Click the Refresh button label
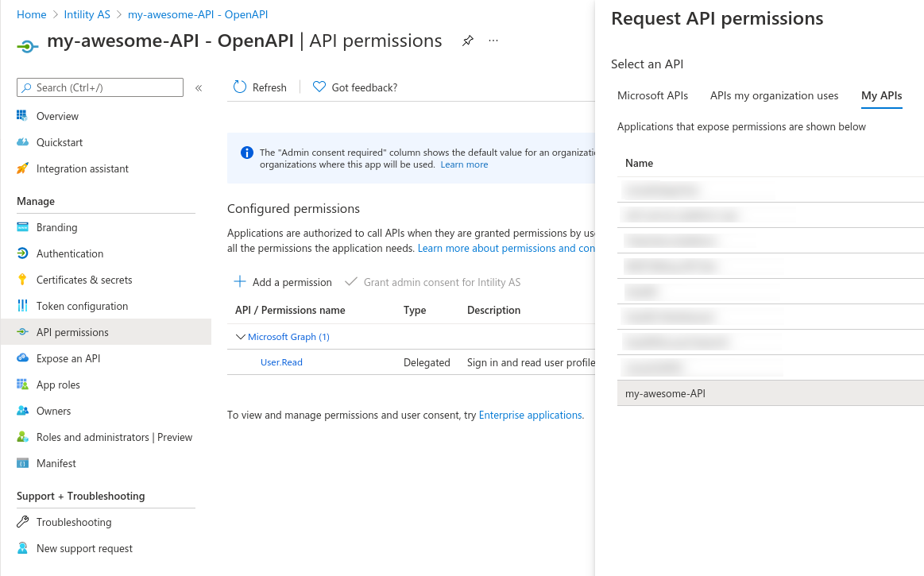 click(269, 87)
